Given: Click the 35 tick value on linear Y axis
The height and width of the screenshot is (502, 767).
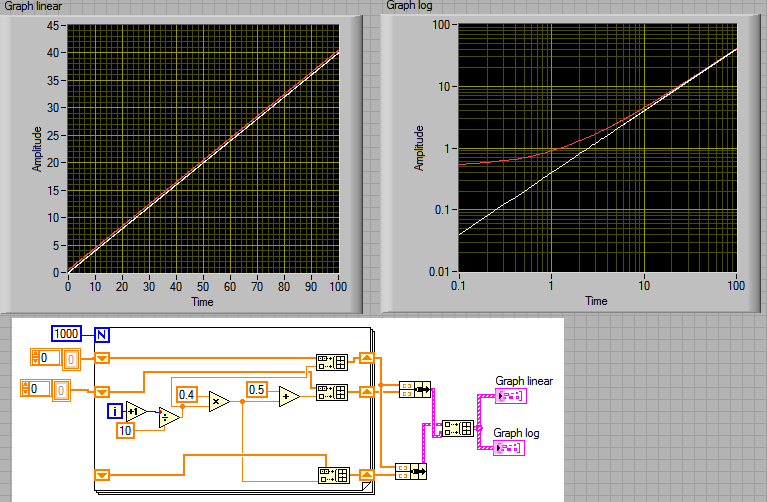Looking at the screenshot, I should coord(53,80).
